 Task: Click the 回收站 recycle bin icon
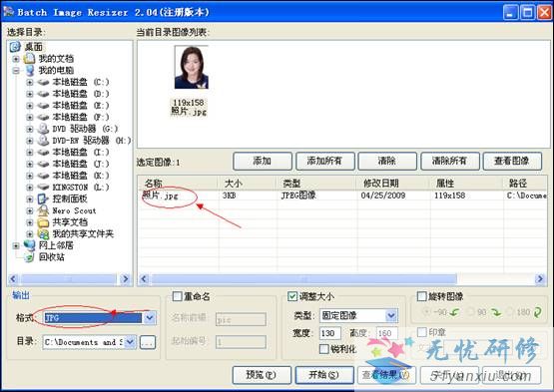pos(29,257)
